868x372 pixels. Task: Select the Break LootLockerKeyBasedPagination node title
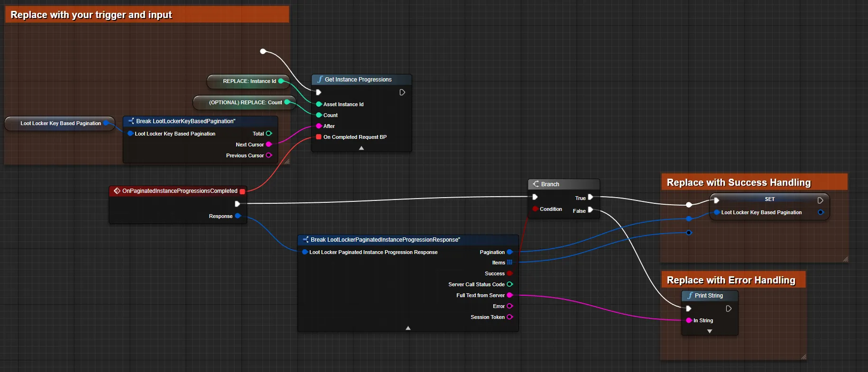(x=185, y=121)
